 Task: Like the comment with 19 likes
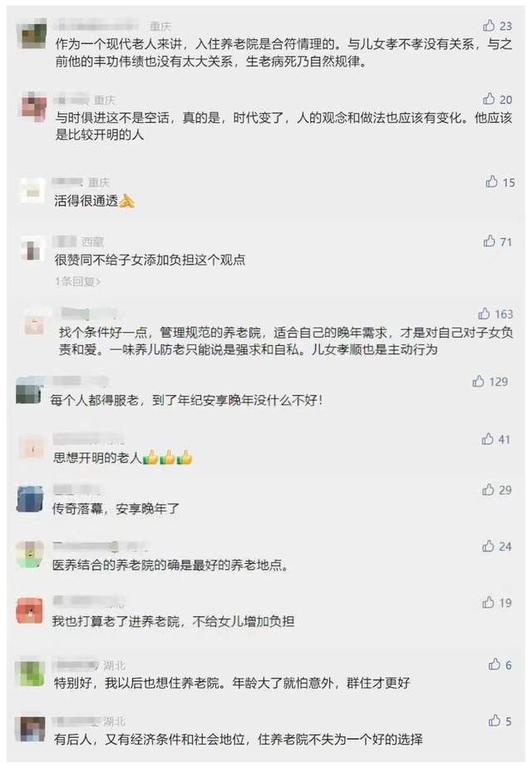click(488, 602)
